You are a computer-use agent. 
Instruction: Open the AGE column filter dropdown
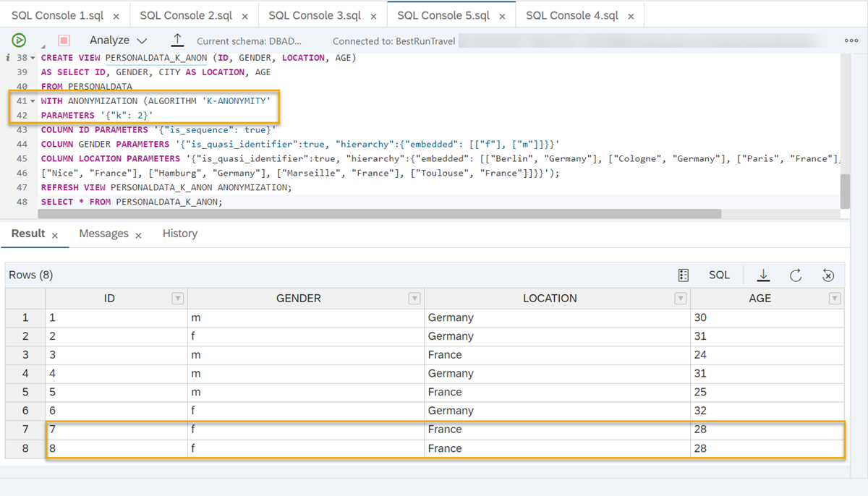coord(835,299)
